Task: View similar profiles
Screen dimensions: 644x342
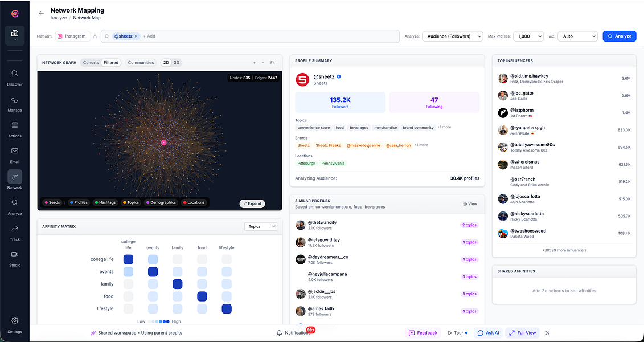Action: pyautogui.click(x=470, y=204)
